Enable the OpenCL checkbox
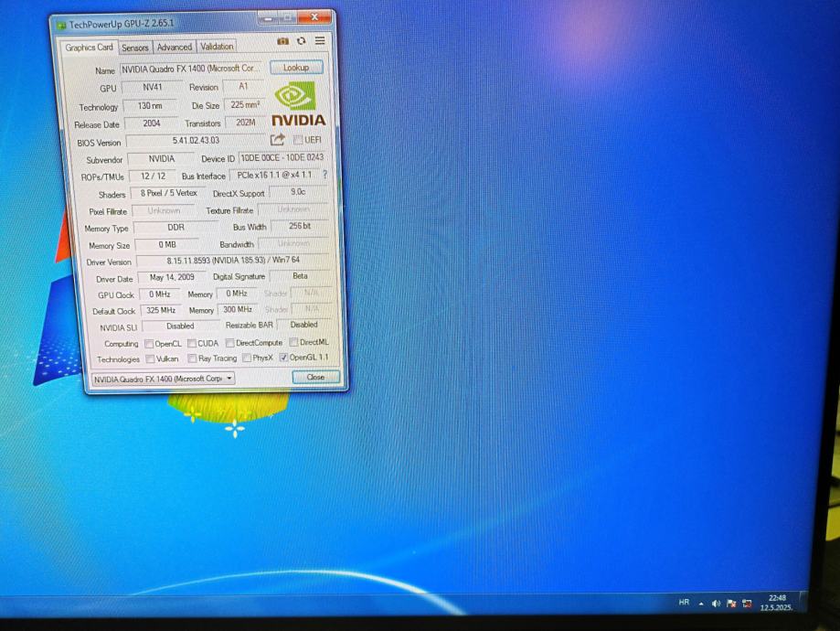Image resolution: width=840 pixels, height=631 pixels. (149, 344)
